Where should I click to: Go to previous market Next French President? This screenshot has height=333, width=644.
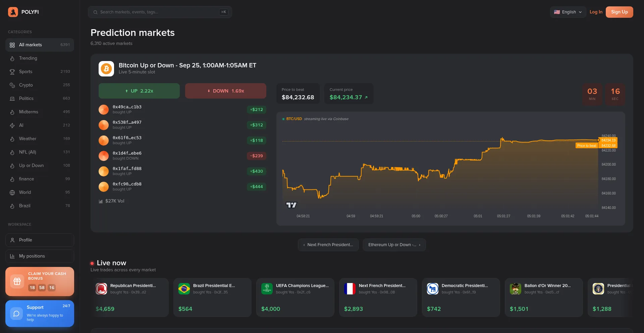pos(328,245)
